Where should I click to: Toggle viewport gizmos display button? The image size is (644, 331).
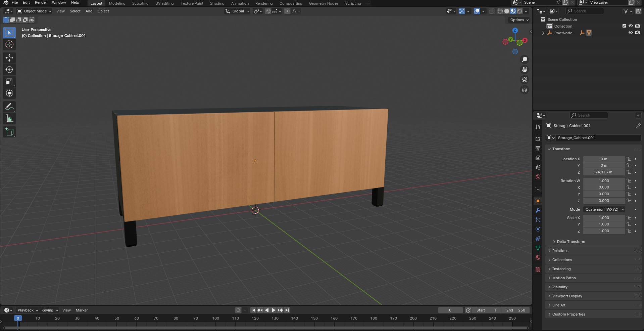pos(462,11)
